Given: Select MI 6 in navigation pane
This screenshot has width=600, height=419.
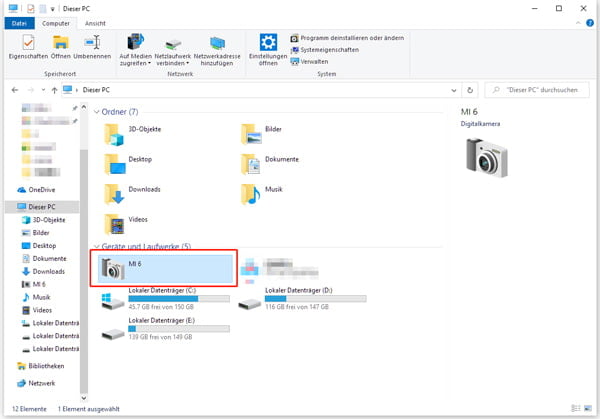Looking at the screenshot, I should coord(34,284).
